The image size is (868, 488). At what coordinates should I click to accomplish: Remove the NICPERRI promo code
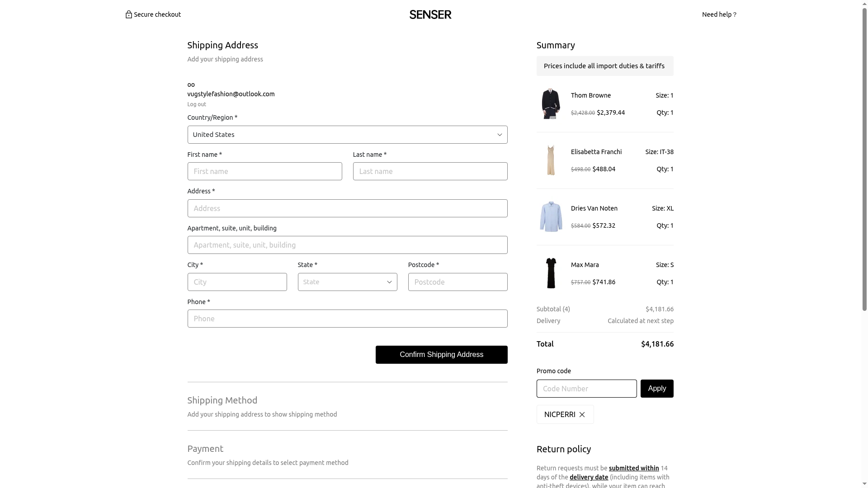pos(582,415)
